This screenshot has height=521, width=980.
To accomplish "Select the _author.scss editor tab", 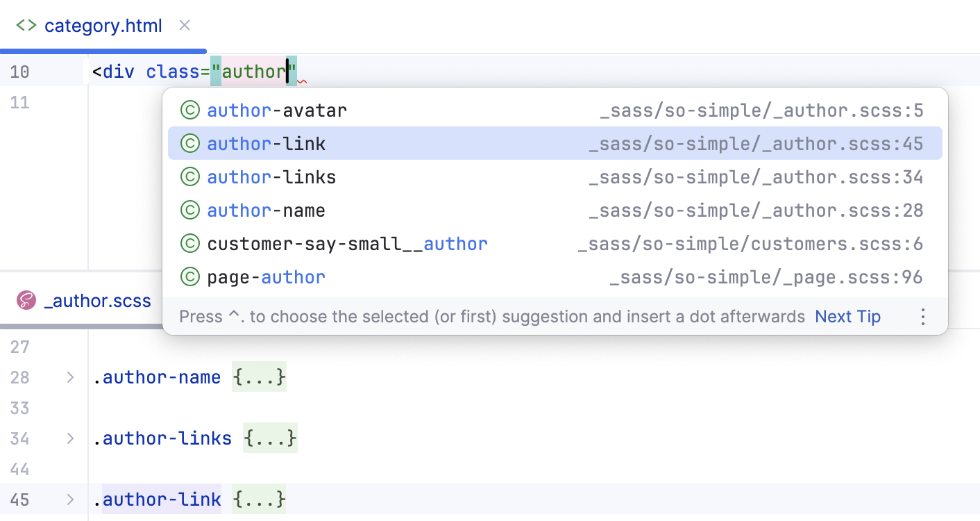I will 97,301.
